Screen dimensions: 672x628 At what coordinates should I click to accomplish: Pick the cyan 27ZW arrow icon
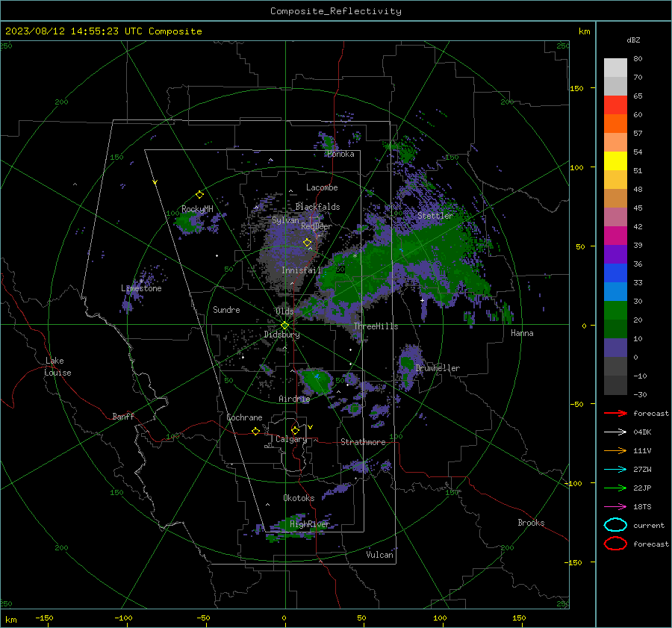click(x=615, y=470)
